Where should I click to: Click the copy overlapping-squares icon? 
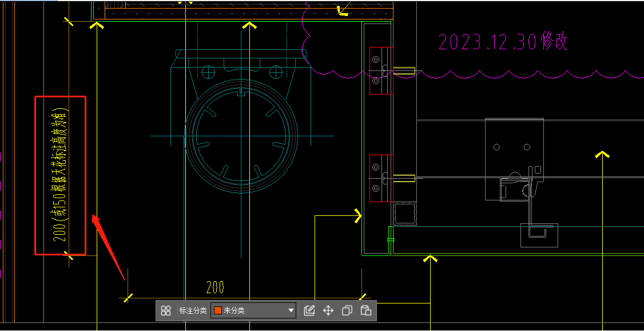point(347,310)
